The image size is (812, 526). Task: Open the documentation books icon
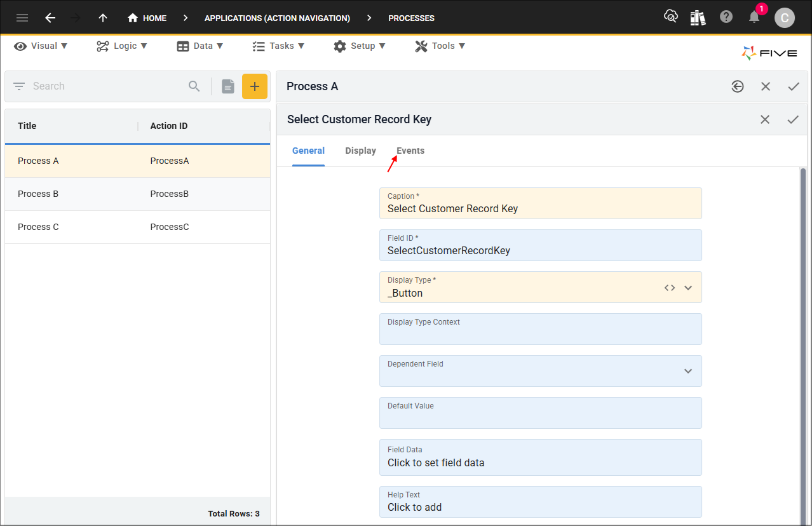[x=698, y=17]
